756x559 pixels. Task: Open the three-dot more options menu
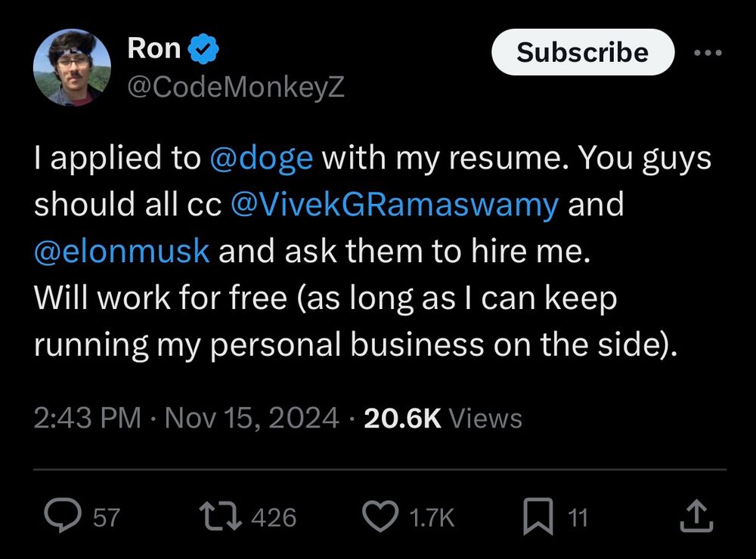(708, 53)
